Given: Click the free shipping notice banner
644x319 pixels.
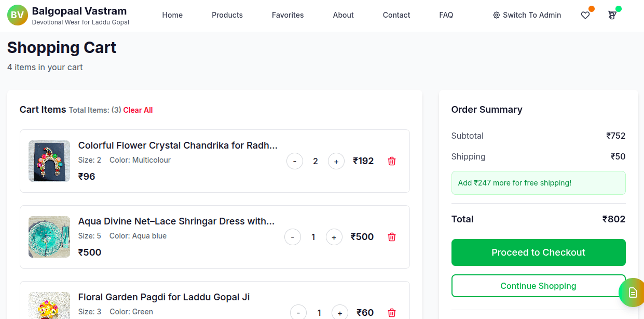Looking at the screenshot, I should [x=539, y=183].
